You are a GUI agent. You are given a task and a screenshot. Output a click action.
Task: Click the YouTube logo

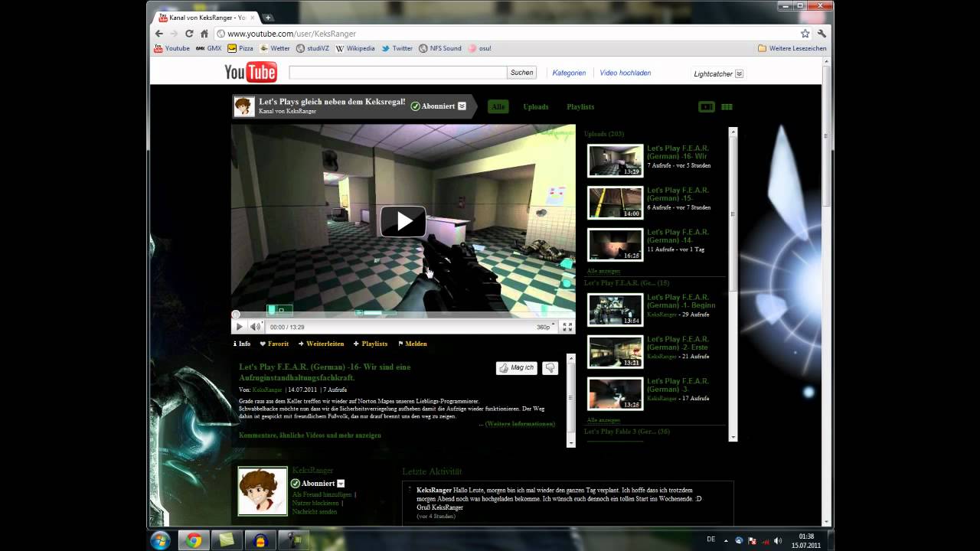(x=250, y=73)
